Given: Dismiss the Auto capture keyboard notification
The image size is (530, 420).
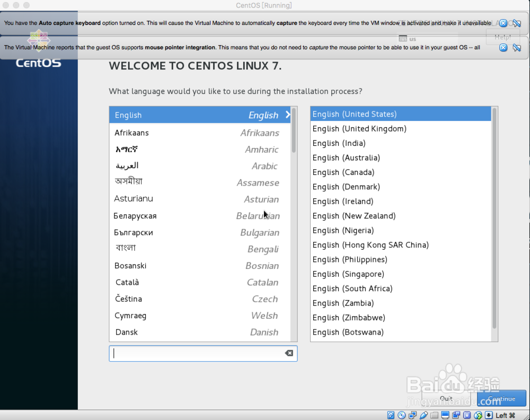Looking at the screenshot, I should [x=503, y=23].
